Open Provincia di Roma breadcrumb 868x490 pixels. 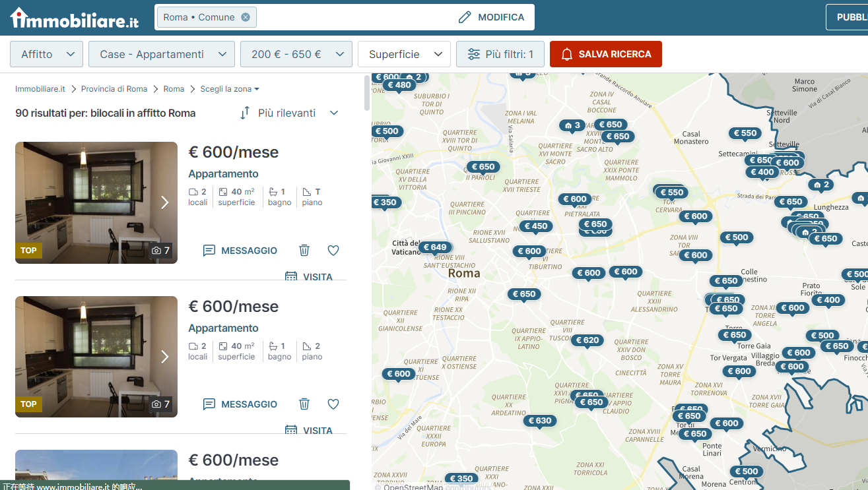point(114,89)
